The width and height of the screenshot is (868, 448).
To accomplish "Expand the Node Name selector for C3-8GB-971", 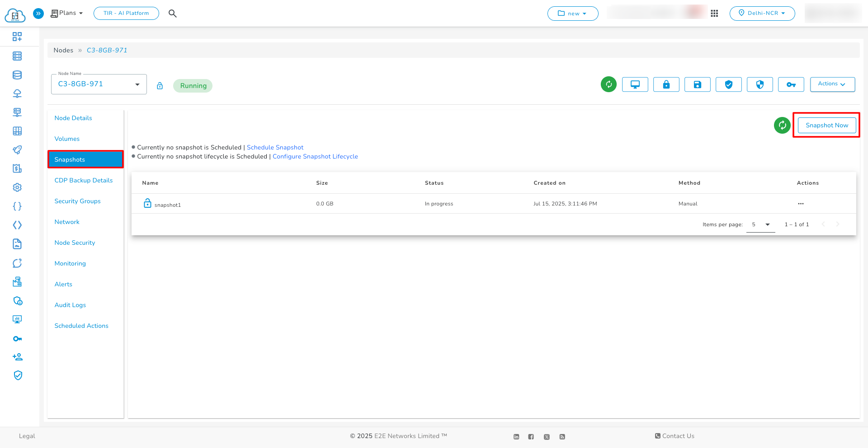I will 137,84.
